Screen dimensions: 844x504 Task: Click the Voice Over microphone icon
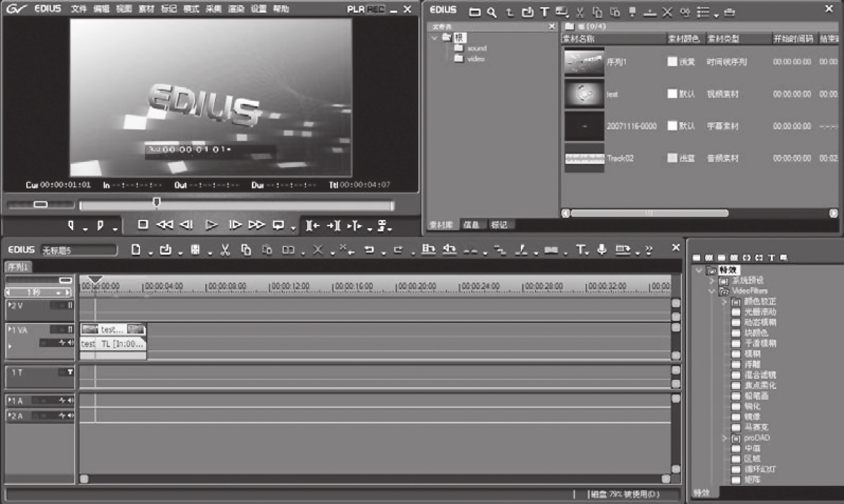[x=602, y=250]
